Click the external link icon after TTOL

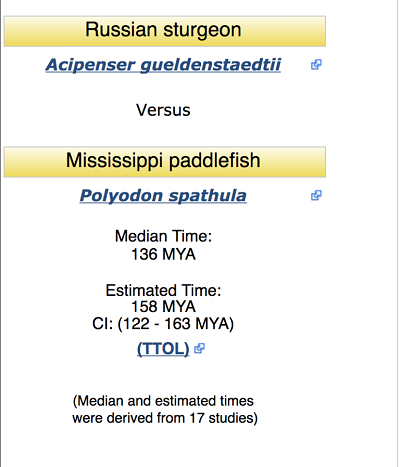point(199,348)
